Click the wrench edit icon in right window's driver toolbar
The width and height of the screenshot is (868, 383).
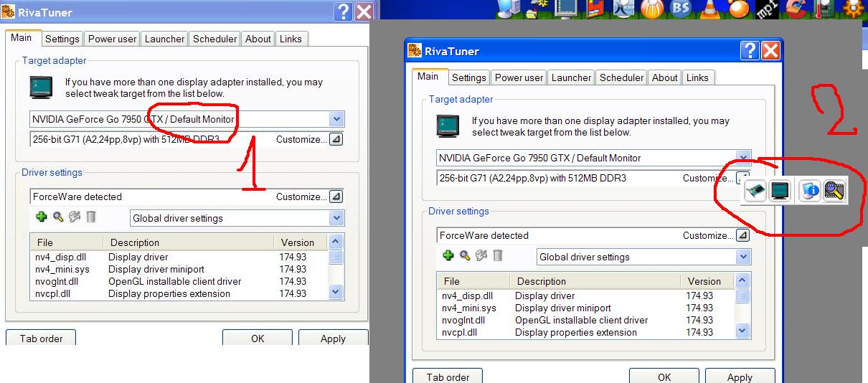pyautogui.click(x=481, y=255)
